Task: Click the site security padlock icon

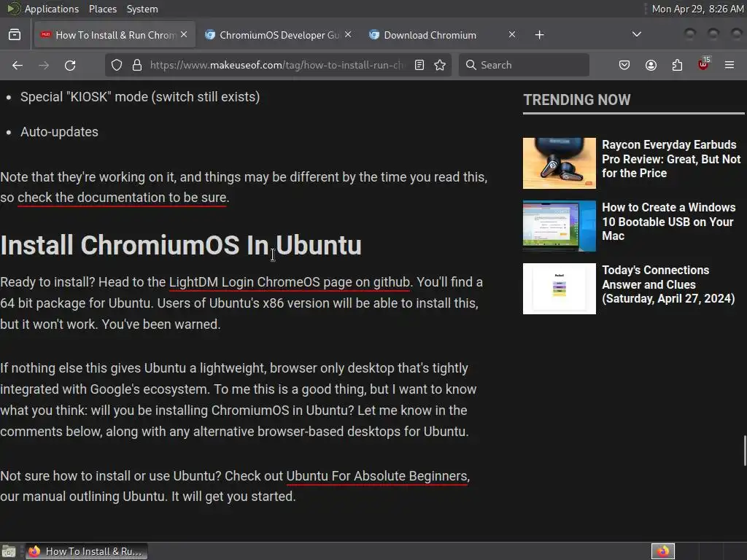Action: pyautogui.click(x=137, y=65)
